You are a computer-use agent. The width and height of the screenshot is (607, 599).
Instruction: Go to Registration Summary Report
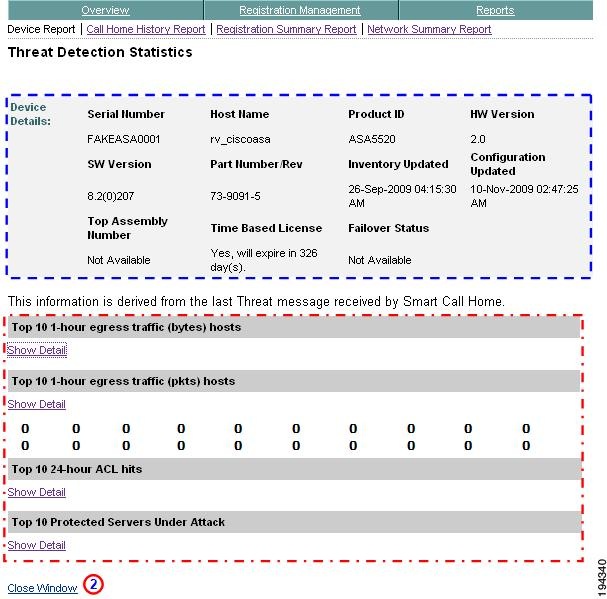(x=286, y=29)
